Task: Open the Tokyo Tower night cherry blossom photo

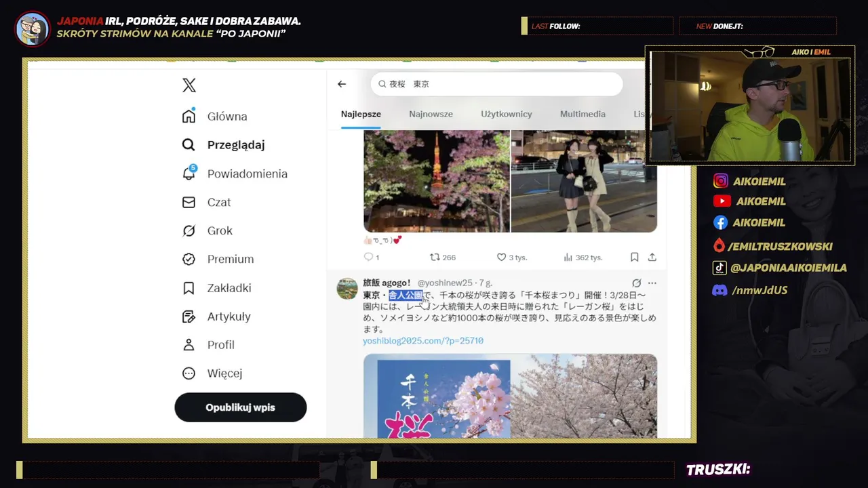Action: pyautogui.click(x=437, y=181)
